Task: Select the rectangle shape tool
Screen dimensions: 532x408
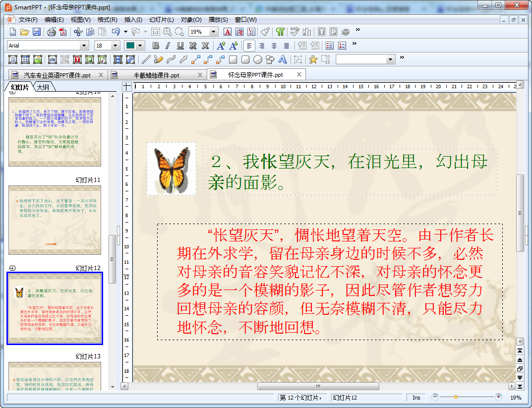Action: coord(233,59)
